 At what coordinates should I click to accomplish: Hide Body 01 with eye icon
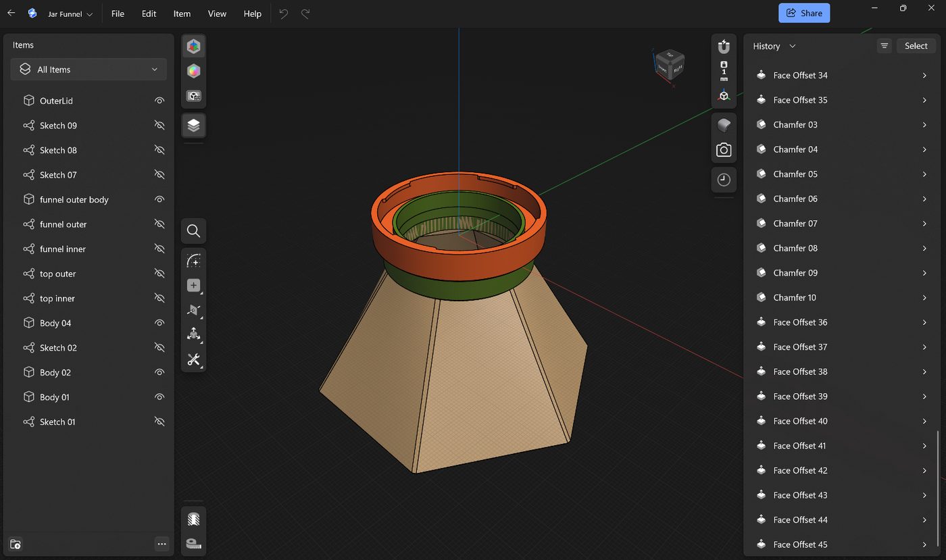point(159,397)
